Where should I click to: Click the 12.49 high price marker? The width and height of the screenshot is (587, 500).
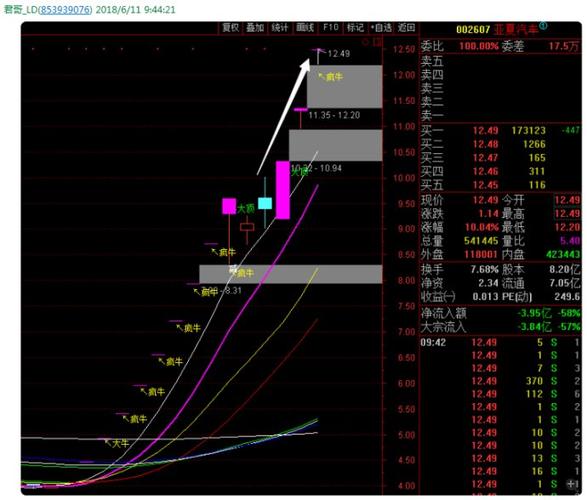(x=339, y=54)
